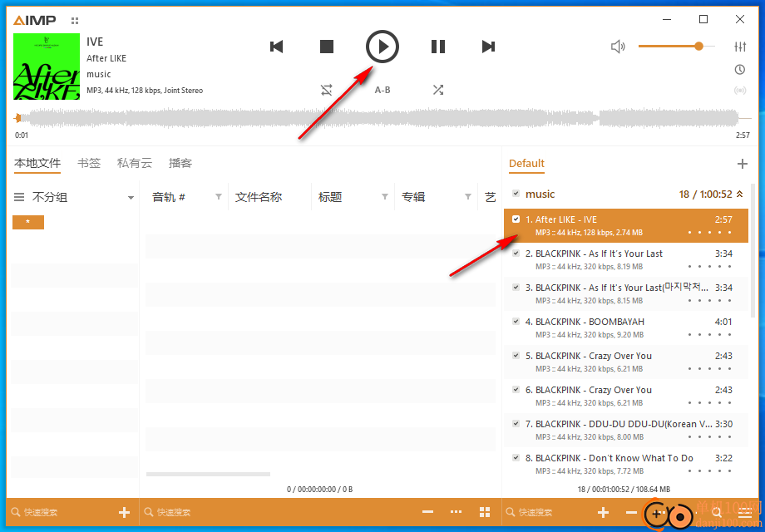Uncheck track 6 Crazy Over You checkbox
The width and height of the screenshot is (765, 532).
click(516, 390)
